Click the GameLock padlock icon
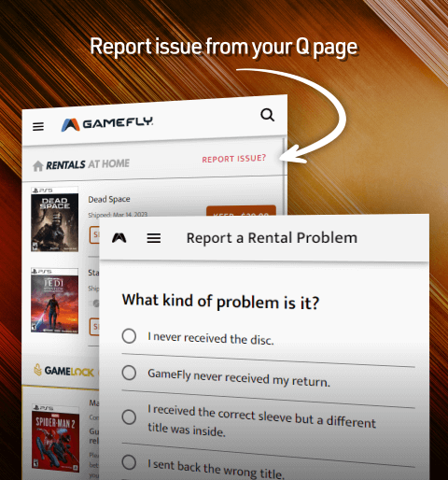 click(x=37, y=370)
